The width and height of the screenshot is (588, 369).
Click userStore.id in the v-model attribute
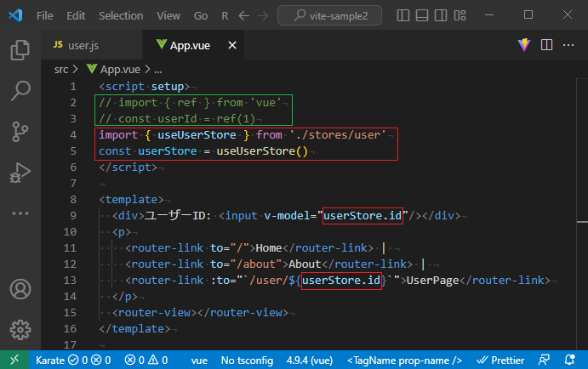(363, 216)
